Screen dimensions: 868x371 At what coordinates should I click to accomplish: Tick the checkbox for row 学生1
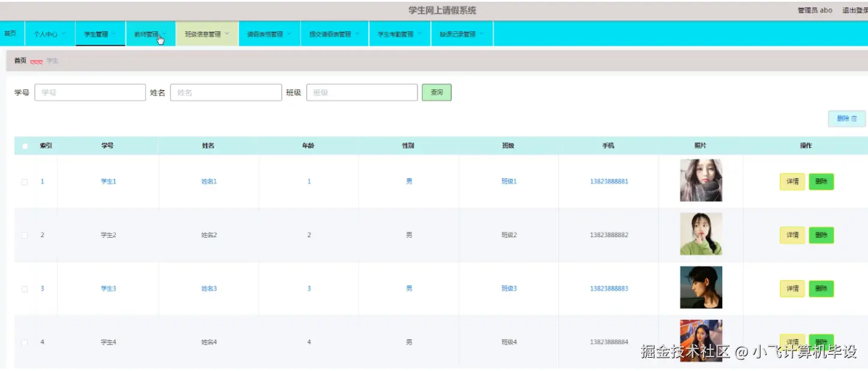click(25, 182)
